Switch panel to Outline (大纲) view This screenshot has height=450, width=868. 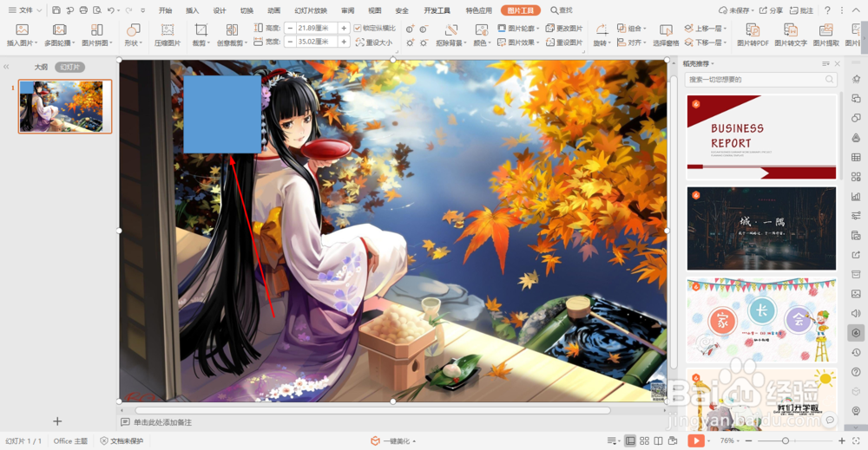pos(41,67)
